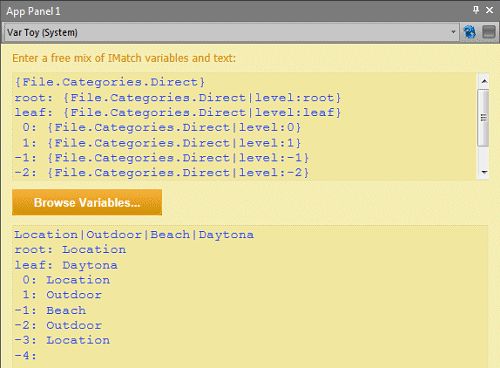Click the leaf: level:leaf input line
The height and width of the screenshot is (368, 500).
coord(178,112)
